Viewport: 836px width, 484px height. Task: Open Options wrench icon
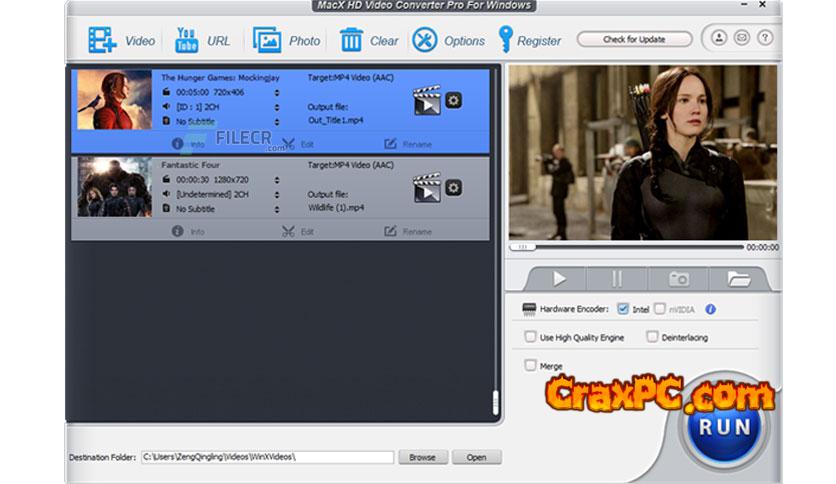pos(425,40)
